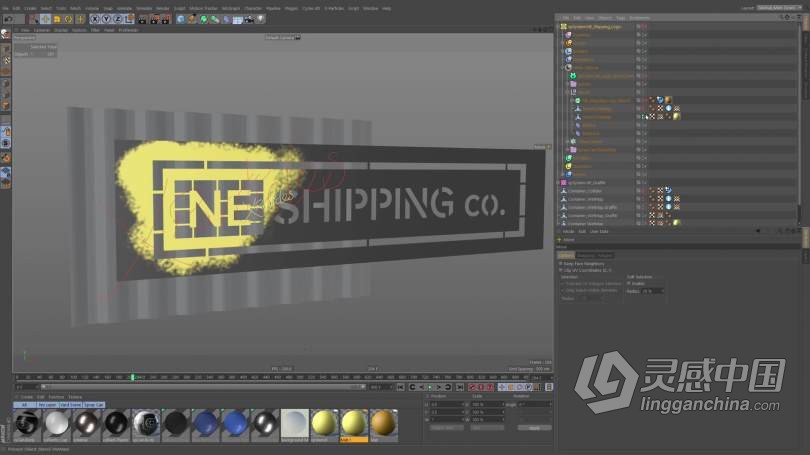Image resolution: width=810 pixels, height=455 pixels.
Task: Expand the second xpSystem Graffiti object
Action: point(558,182)
